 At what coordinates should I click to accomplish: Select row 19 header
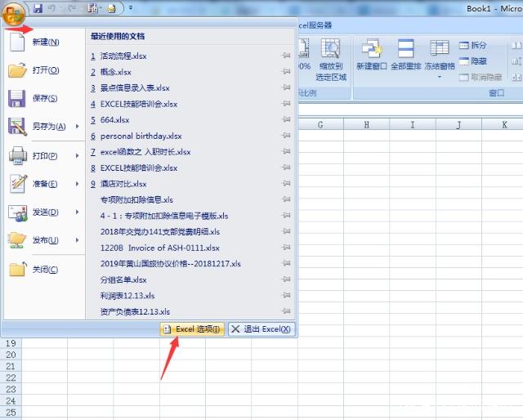[11, 343]
